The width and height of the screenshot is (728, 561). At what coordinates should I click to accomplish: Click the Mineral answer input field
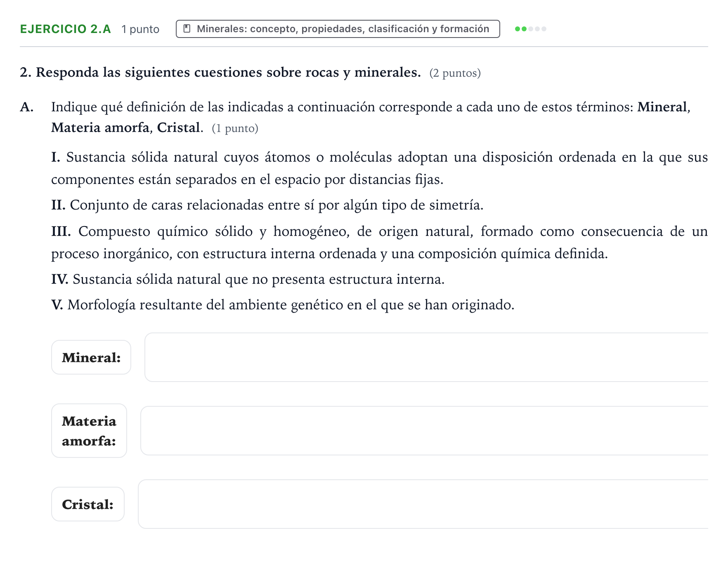click(426, 357)
